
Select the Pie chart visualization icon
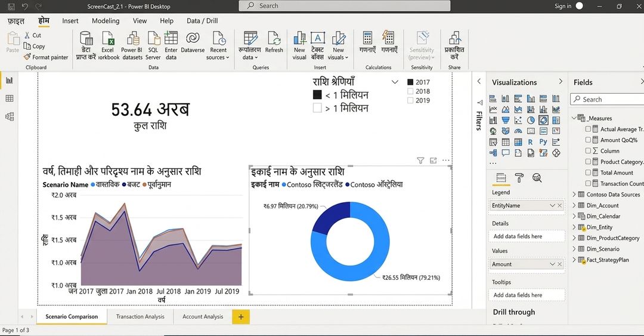[x=531, y=120]
